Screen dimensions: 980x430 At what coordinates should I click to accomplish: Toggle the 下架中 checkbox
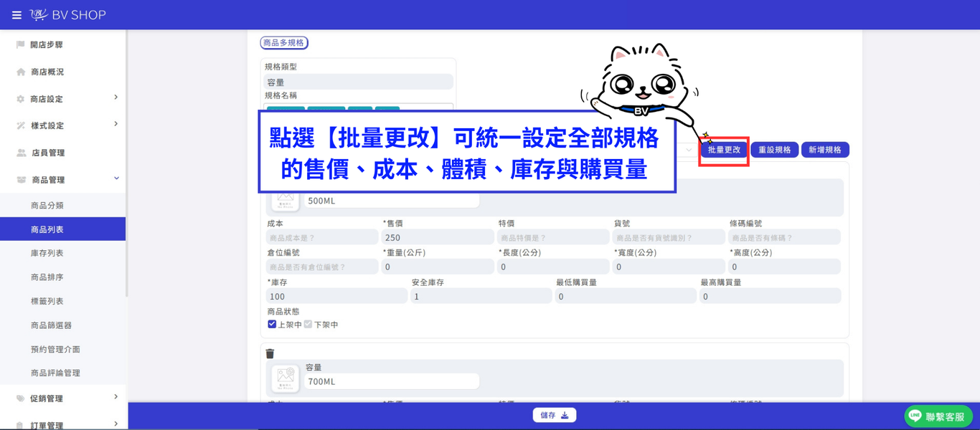click(x=308, y=324)
